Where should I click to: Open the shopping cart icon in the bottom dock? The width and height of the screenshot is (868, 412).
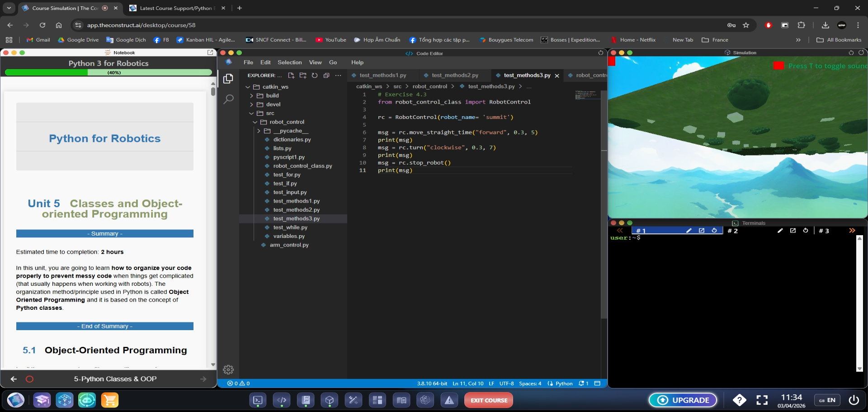click(109, 400)
